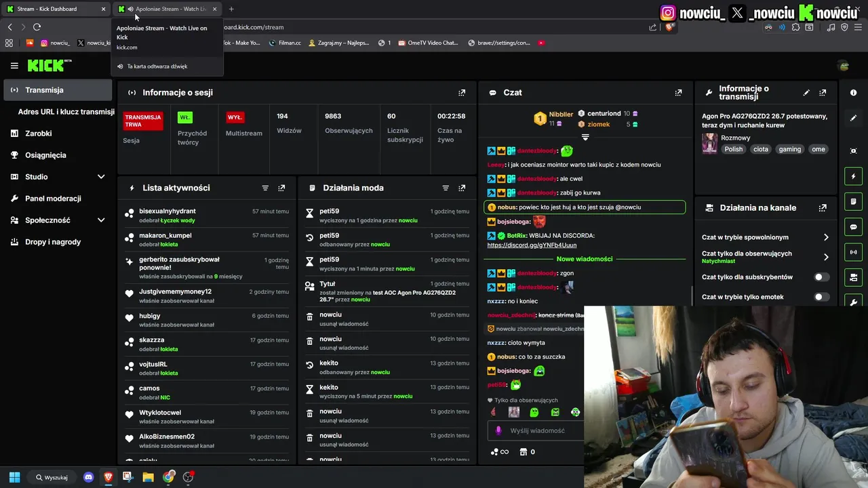Open the profile avatar in Kick header
The width and height of the screenshot is (868, 488).
(x=844, y=66)
